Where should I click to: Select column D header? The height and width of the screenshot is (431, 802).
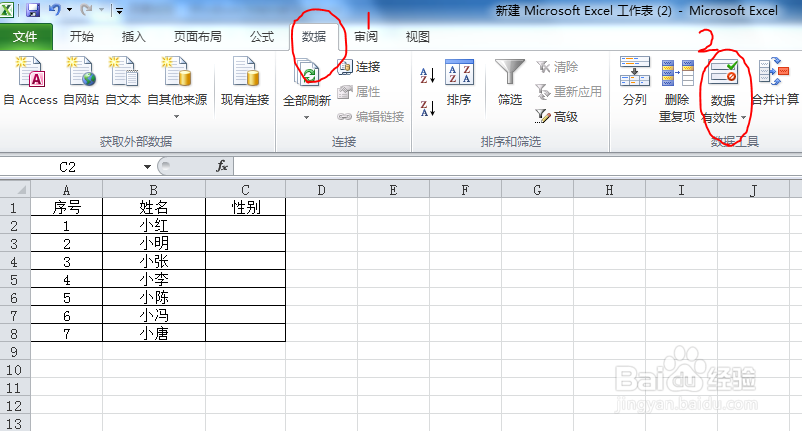pos(321,190)
